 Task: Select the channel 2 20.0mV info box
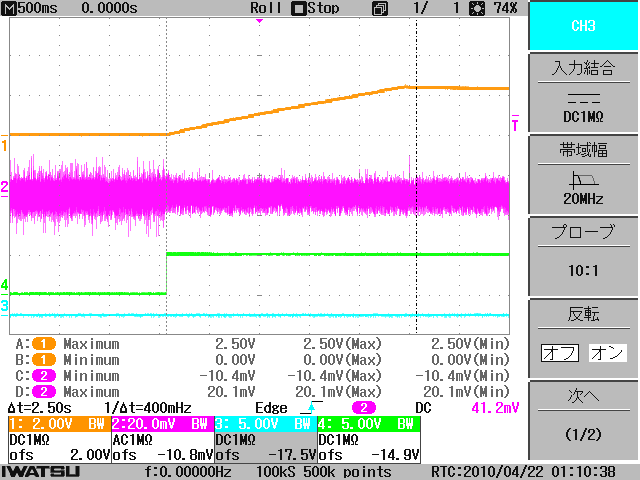point(162,439)
